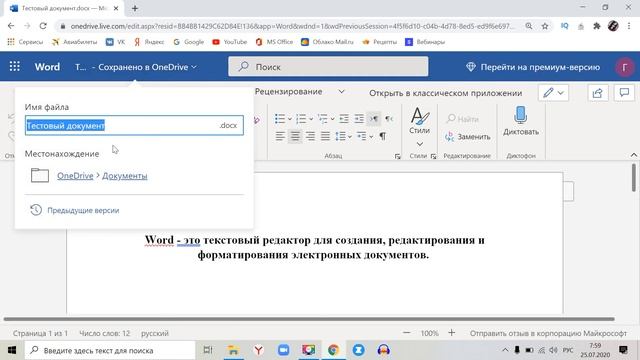Click the Share icon button
The width and height of the screenshot is (640, 360).
(598, 93)
